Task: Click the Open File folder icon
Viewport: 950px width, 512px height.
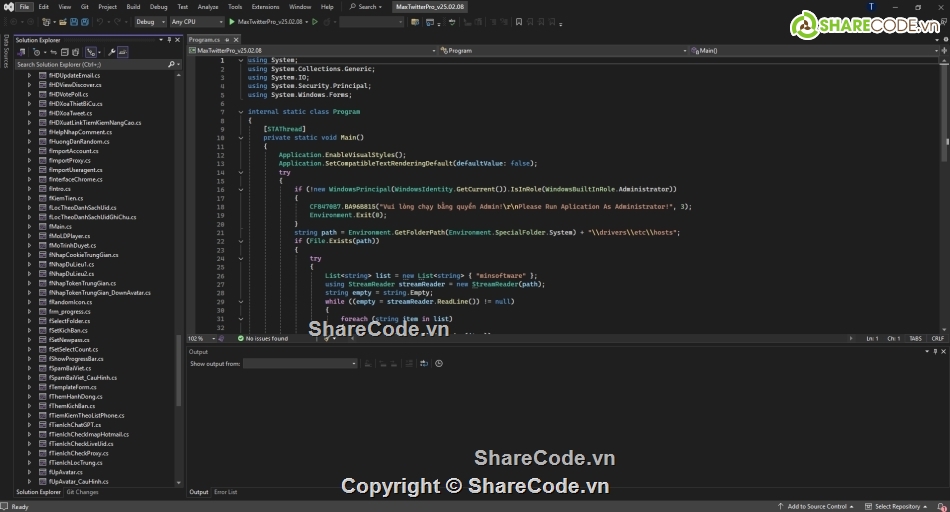Action: pyautogui.click(x=62, y=22)
